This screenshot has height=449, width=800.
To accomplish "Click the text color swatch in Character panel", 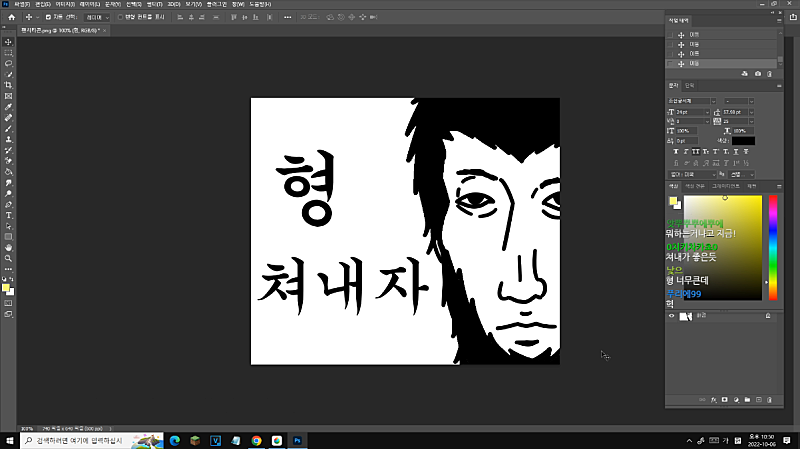I will pyautogui.click(x=743, y=141).
